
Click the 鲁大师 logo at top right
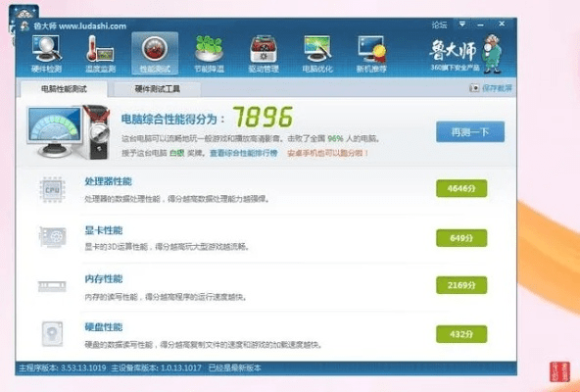(465, 54)
